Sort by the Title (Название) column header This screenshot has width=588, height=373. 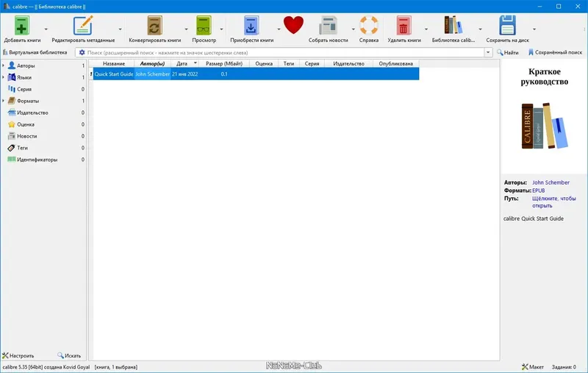[x=114, y=63]
